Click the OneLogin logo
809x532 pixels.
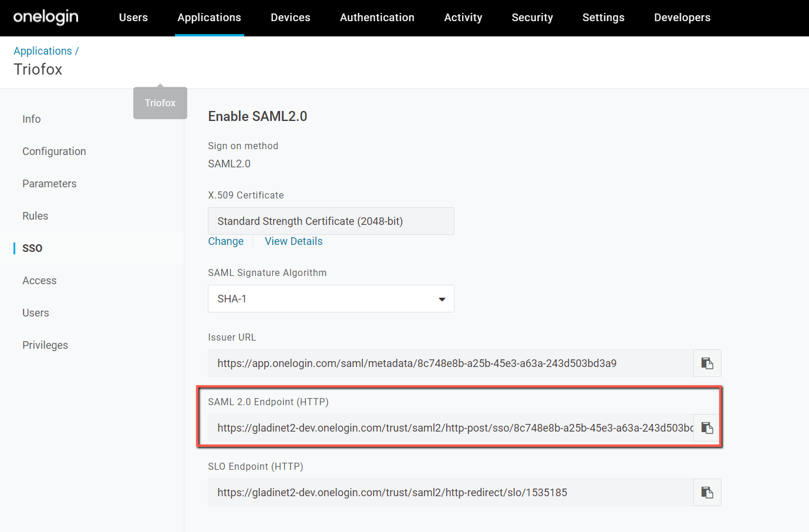click(46, 17)
